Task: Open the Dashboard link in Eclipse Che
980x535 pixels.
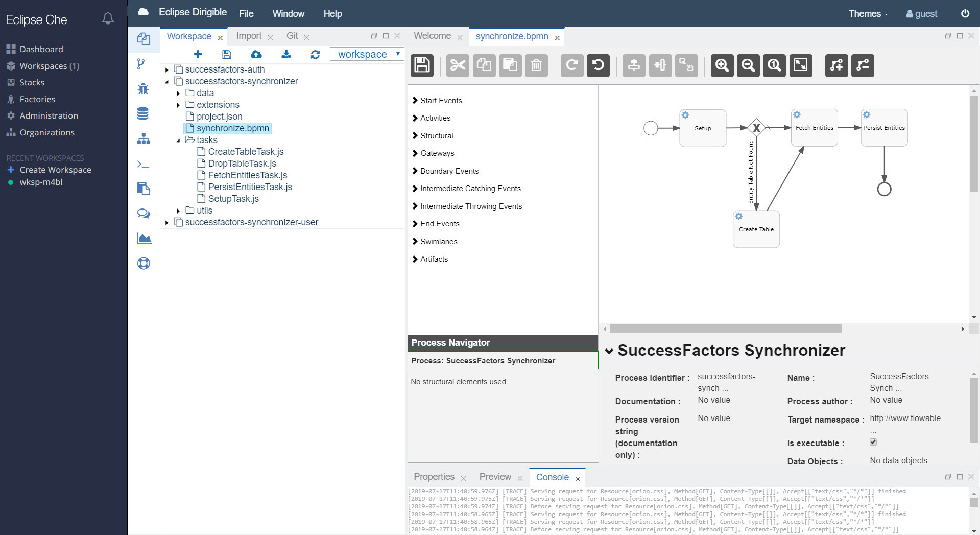Action: (x=41, y=49)
